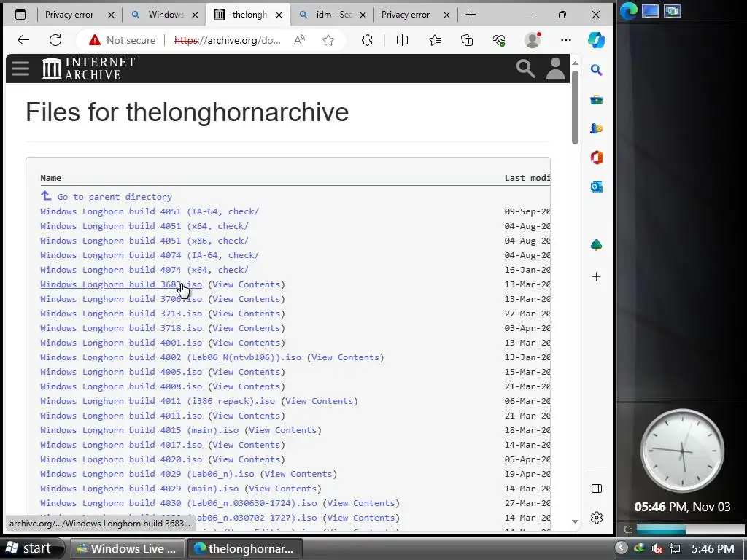The height and width of the screenshot is (560, 747).
Task: View Contents of build 3718.iso
Action: (x=247, y=328)
